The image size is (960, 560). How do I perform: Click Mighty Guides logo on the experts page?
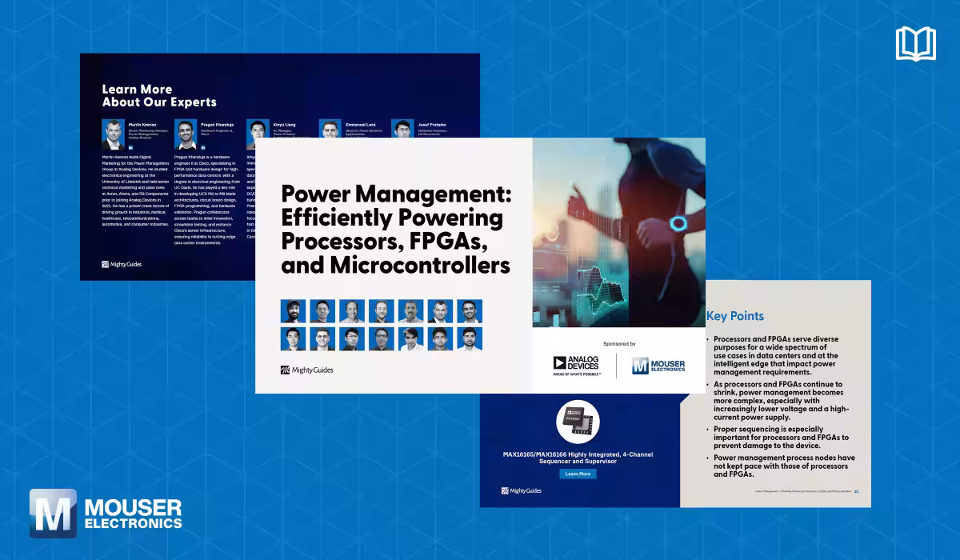(122, 264)
